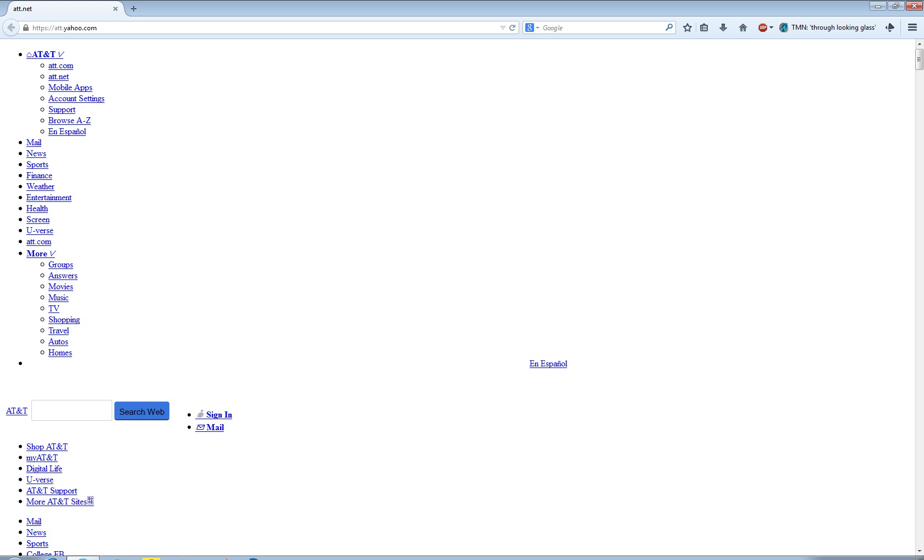Screen dimensions: 924x560
Task: Open the Homes link
Action: [60, 353]
